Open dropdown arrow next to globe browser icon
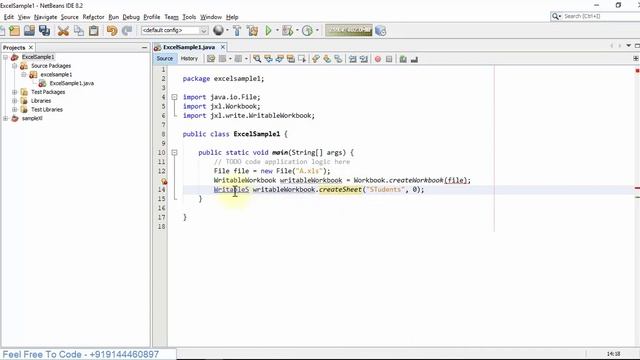The image size is (640, 360). pos(227,30)
